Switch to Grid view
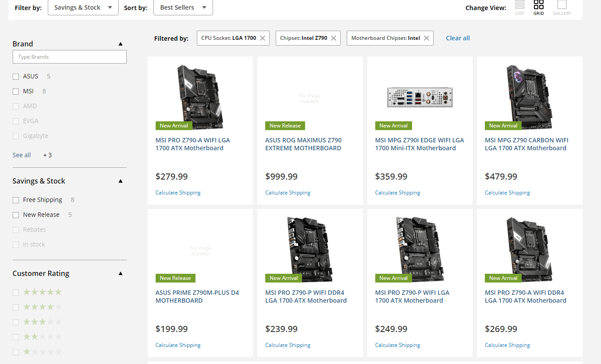This screenshot has width=601, height=364. click(x=539, y=7)
